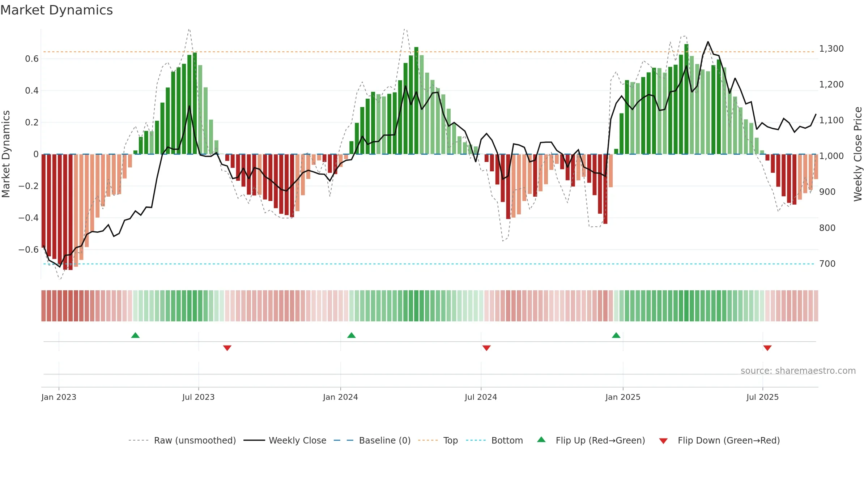This screenshot has width=868, height=488.
Task: Click the 1,000 right axis price label
Action: [x=831, y=156]
